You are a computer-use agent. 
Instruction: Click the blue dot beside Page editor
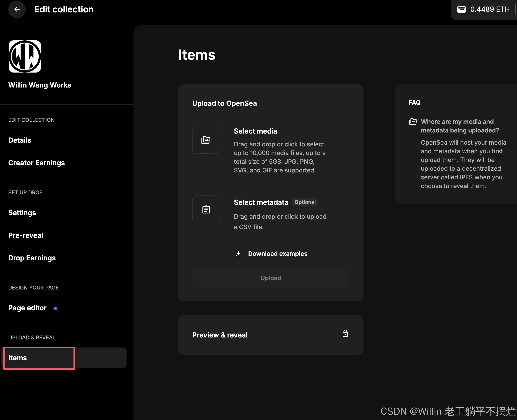pos(55,308)
